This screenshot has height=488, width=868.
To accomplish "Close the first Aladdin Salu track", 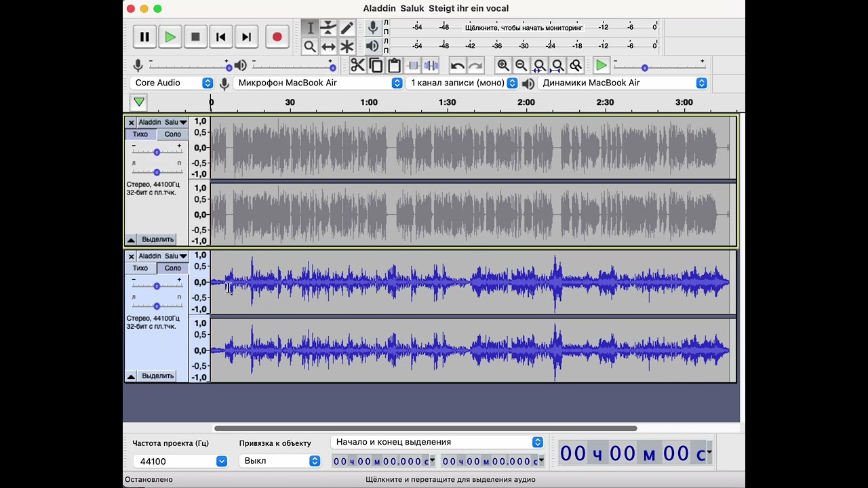I will (131, 123).
